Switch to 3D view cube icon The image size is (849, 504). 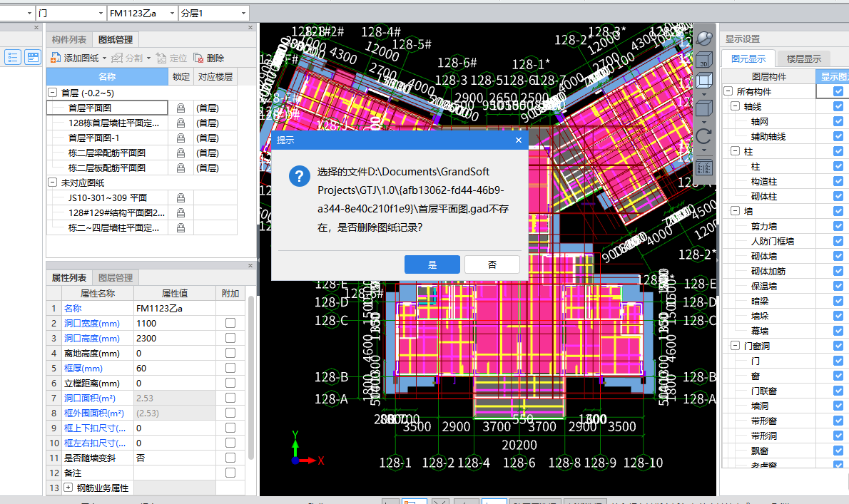point(704,59)
